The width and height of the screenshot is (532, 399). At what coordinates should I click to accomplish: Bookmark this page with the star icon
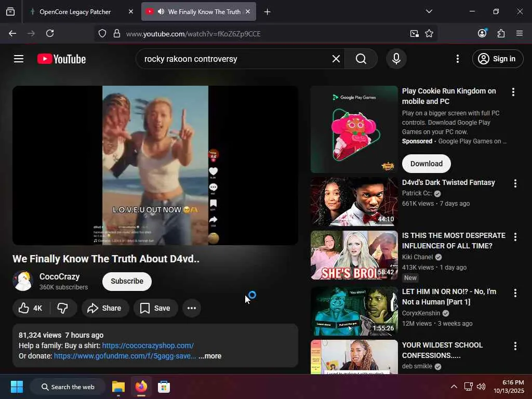click(429, 33)
